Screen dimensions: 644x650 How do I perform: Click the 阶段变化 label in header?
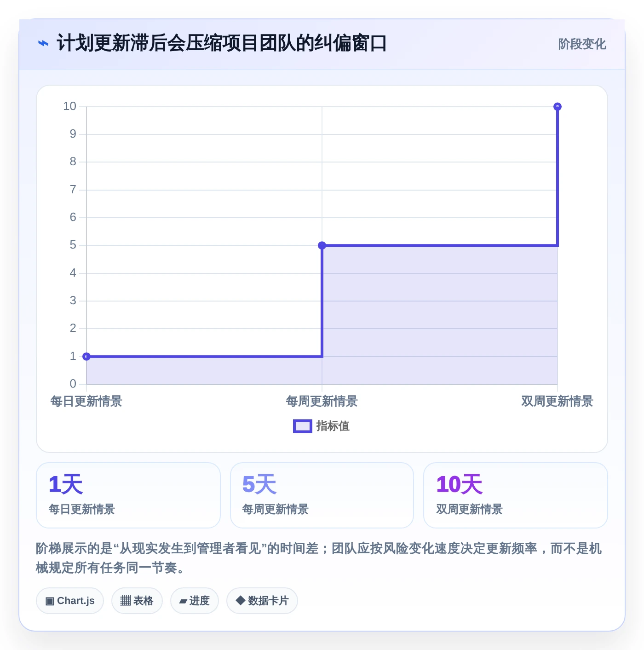(x=582, y=44)
